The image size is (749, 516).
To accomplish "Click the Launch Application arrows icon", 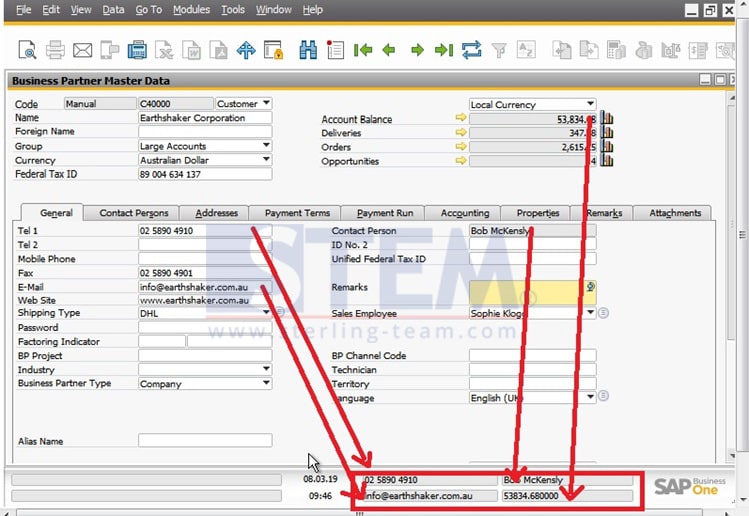I will point(246,50).
